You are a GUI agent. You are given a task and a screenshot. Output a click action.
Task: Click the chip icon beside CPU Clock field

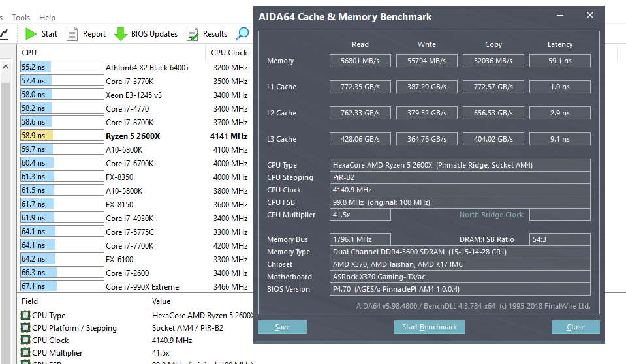coord(25,340)
